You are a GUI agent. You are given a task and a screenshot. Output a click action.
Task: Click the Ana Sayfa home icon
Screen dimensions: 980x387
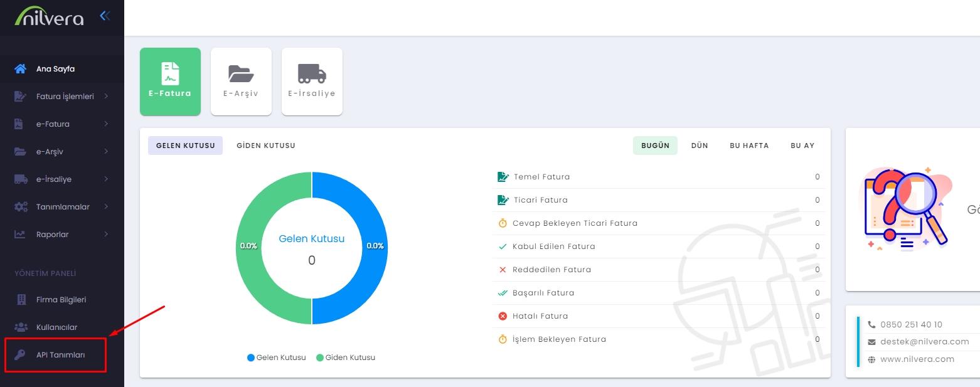[21, 69]
